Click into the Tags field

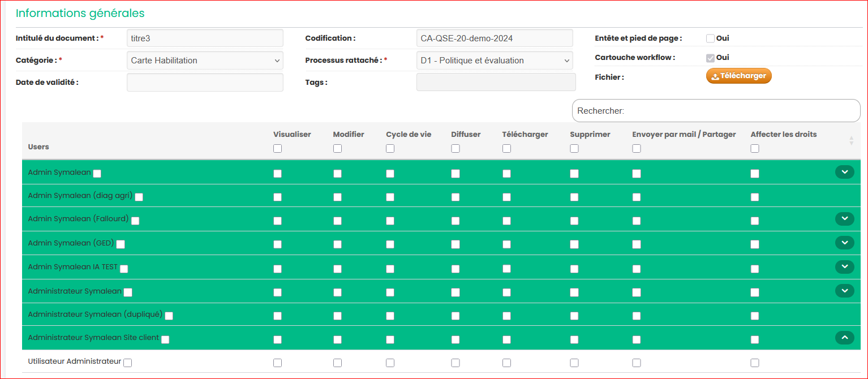pyautogui.click(x=496, y=82)
